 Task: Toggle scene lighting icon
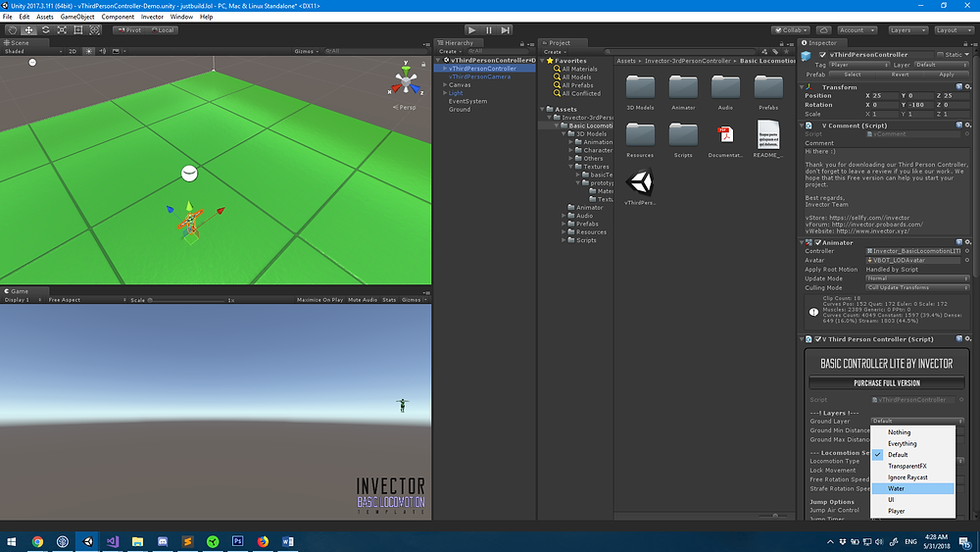pos(89,51)
